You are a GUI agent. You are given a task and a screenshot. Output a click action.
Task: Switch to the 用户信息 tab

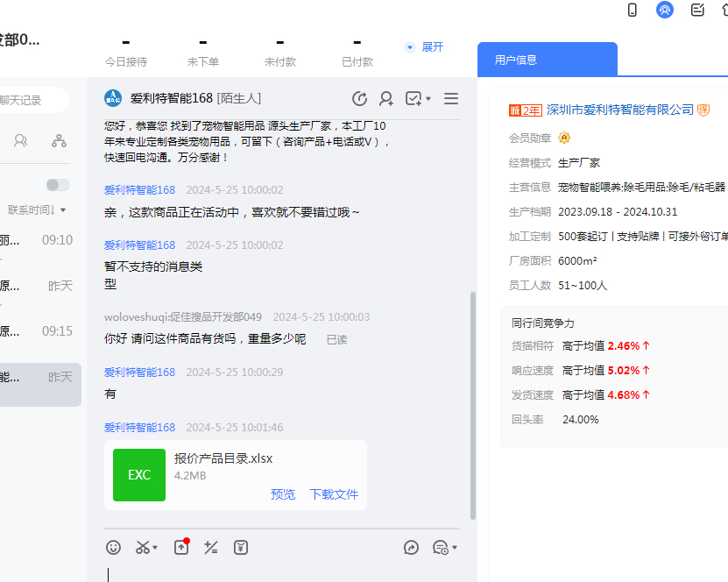coord(547,60)
